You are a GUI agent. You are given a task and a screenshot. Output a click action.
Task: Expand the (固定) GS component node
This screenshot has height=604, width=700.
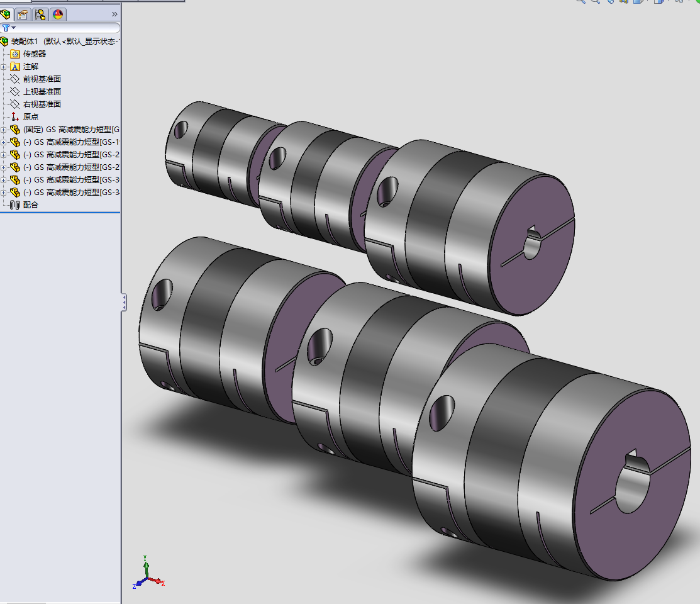pyautogui.click(x=4, y=130)
